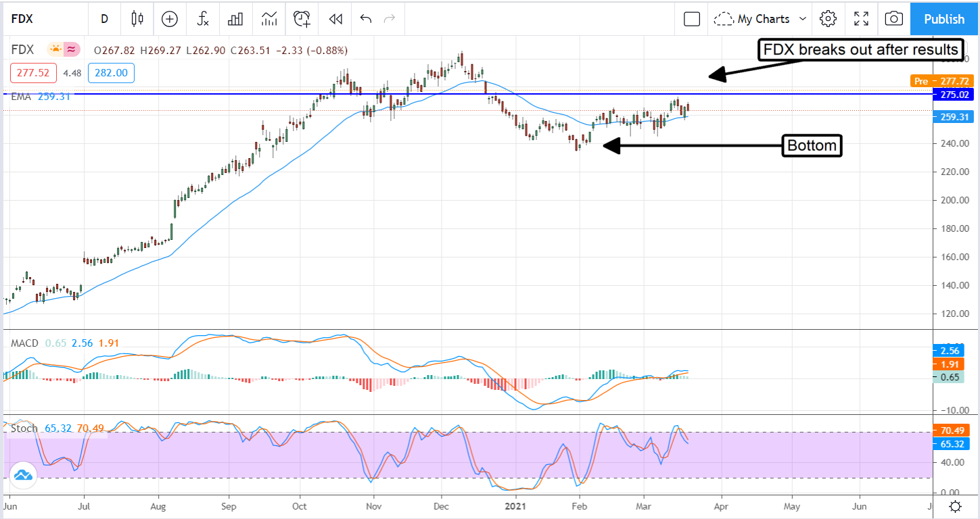This screenshot has width=980, height=519.
Task: Click the 282.00 buy price button
Action: pos(116,73)
